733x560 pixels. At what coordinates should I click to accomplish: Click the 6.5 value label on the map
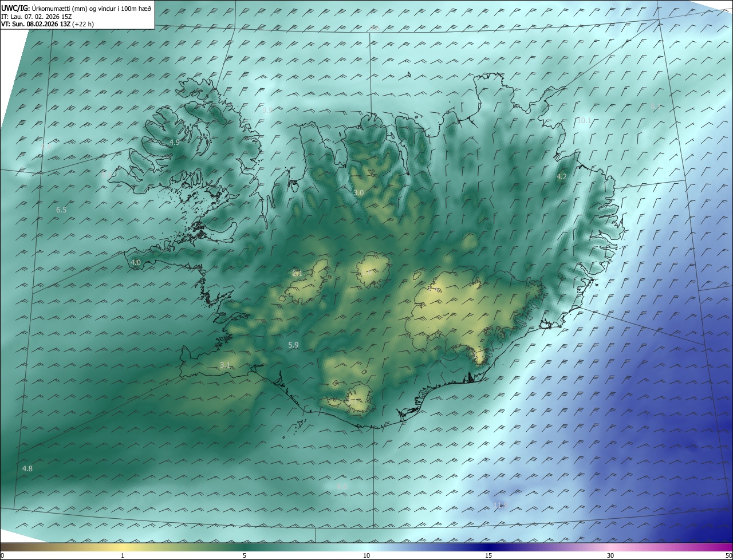tap(61, 210)
